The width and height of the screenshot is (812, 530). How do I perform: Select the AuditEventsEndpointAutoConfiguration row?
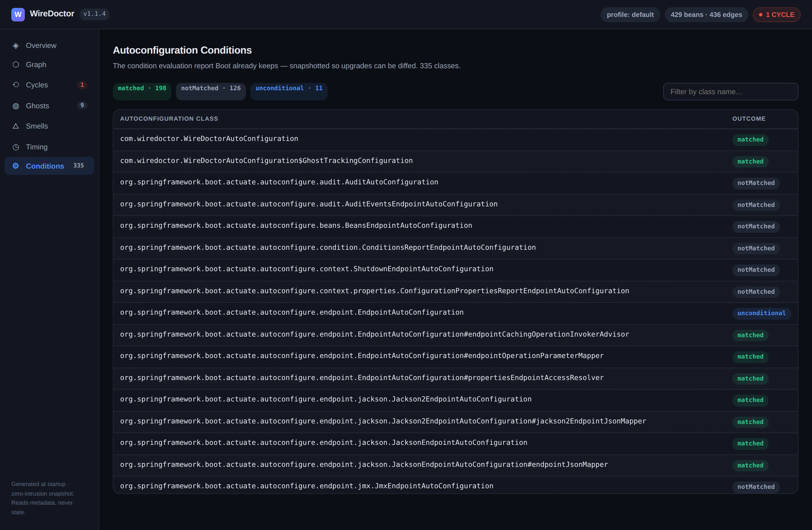click(x=455, y=205)
